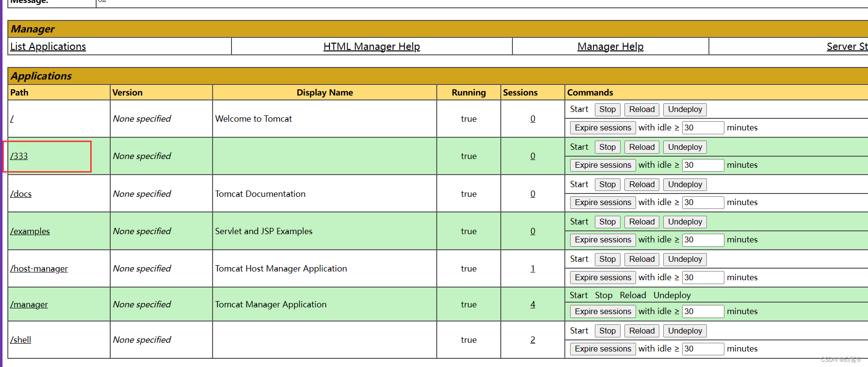
Task: Select 'Servlet and JSP Examples' display name
Action: click(x=264, y=231)
